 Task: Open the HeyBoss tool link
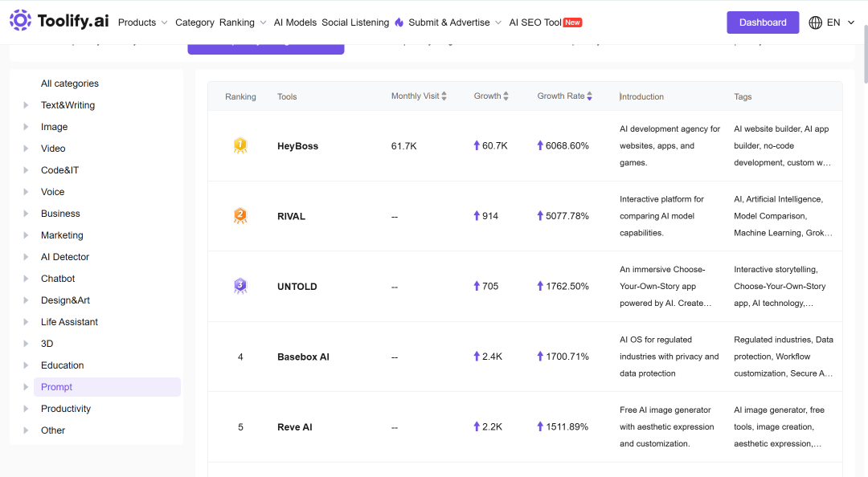(x=298, y=146)
